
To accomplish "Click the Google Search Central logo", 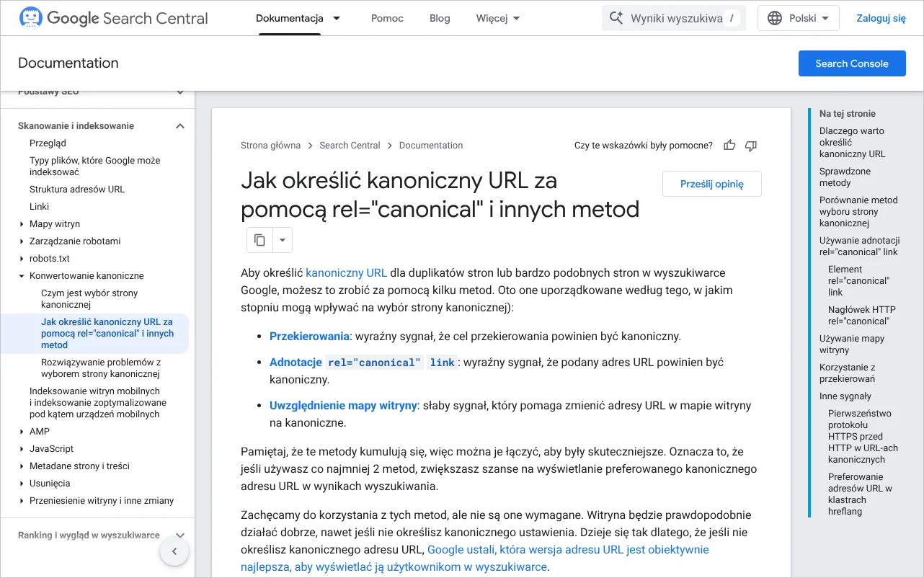I will [x=113, y=18].
